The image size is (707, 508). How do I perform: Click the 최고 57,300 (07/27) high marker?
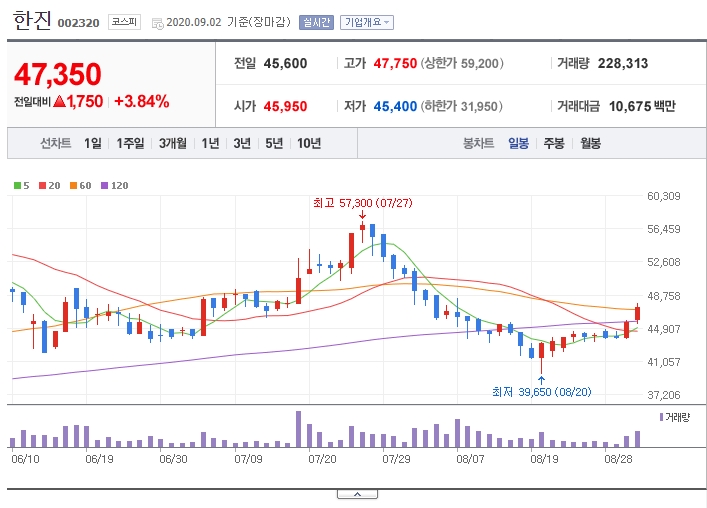[x=363, y=203]
